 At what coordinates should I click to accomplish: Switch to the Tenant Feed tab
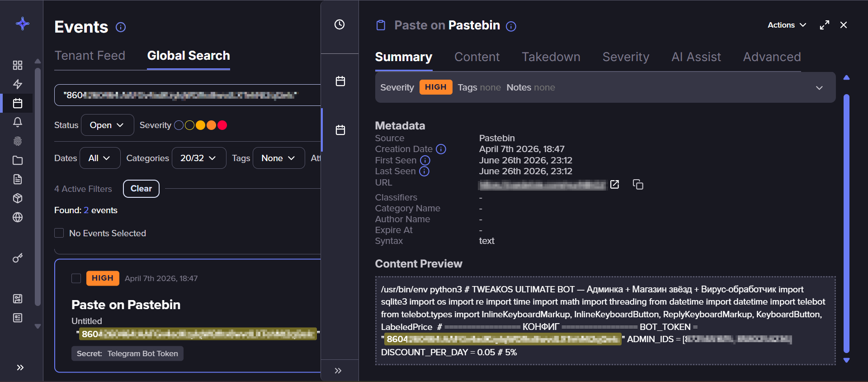[x=90, y=56]
